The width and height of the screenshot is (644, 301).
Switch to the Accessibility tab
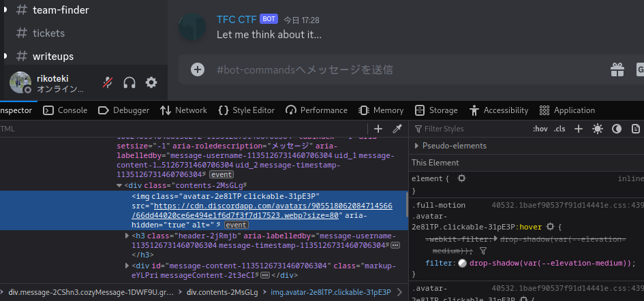click(499, 110)
